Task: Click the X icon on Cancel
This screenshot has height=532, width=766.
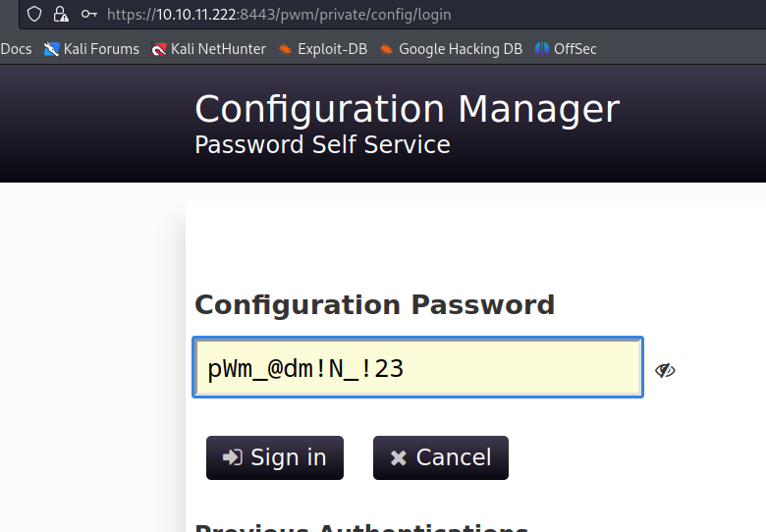Action: (398, 457)
